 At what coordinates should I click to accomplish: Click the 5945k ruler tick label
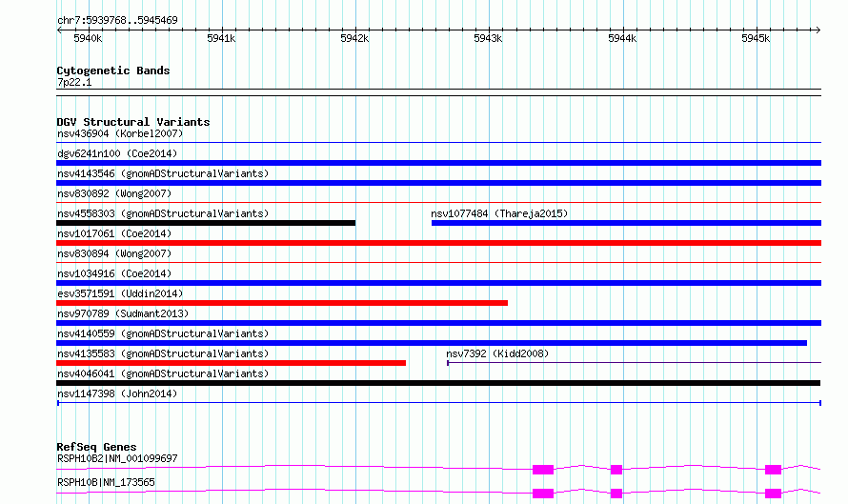pyautogui.click(x=756, y=38)
